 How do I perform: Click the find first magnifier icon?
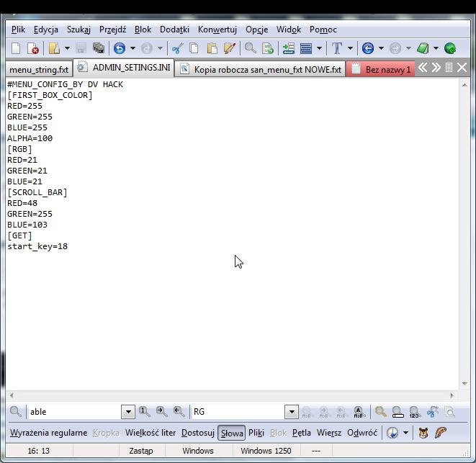coord(144,412)
